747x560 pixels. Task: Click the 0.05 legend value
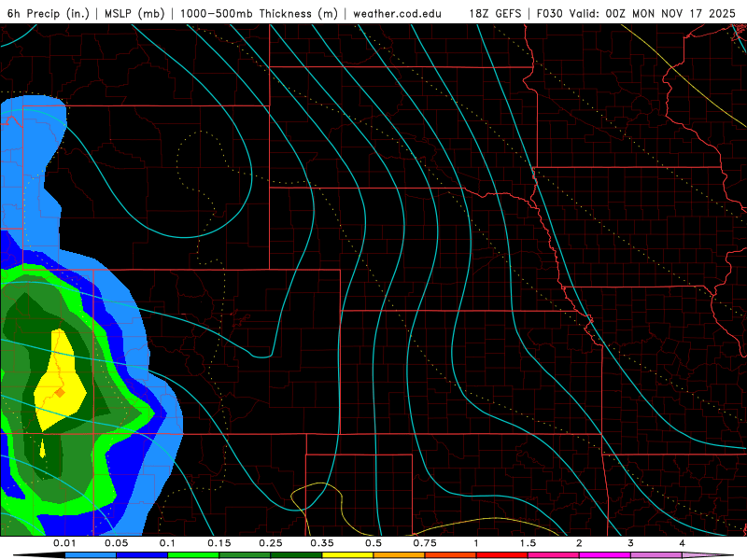[116, 543]
